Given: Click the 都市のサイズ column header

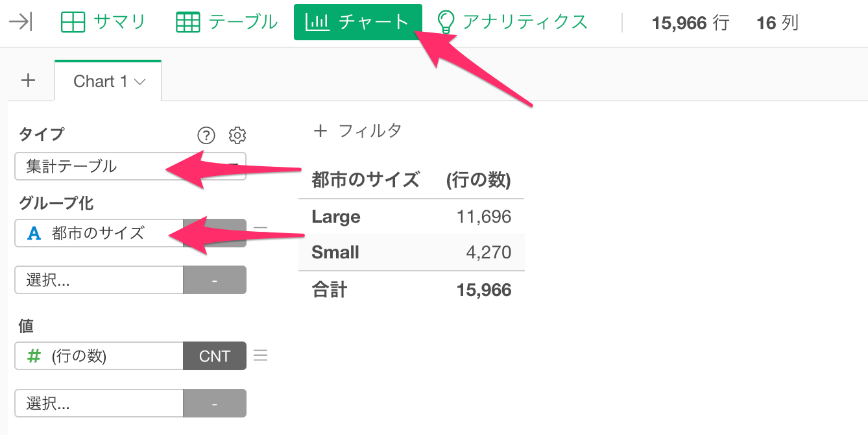Looking at the screenshot, I should tap(365, 179).
